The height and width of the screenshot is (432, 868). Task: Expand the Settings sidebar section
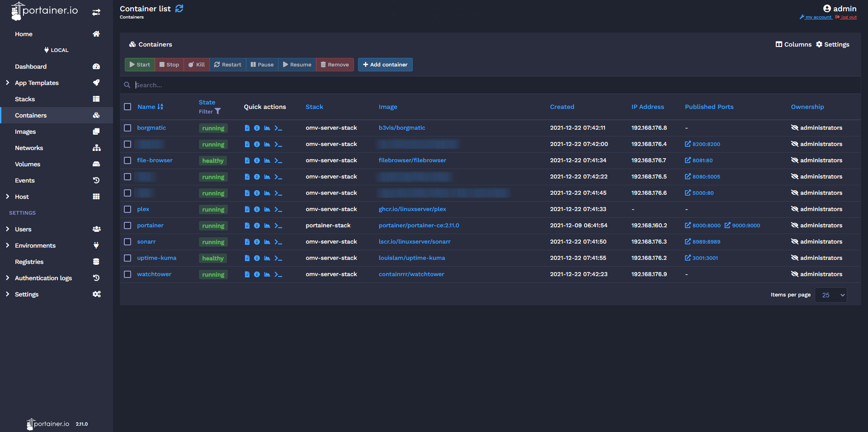[x=8, y=294]
